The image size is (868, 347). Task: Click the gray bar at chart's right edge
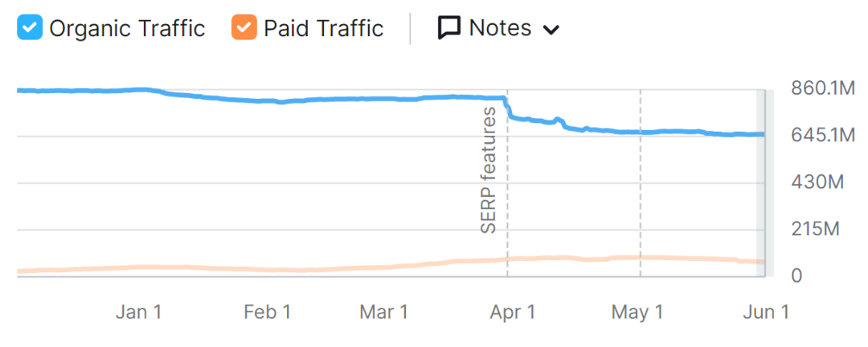point(761,185)
